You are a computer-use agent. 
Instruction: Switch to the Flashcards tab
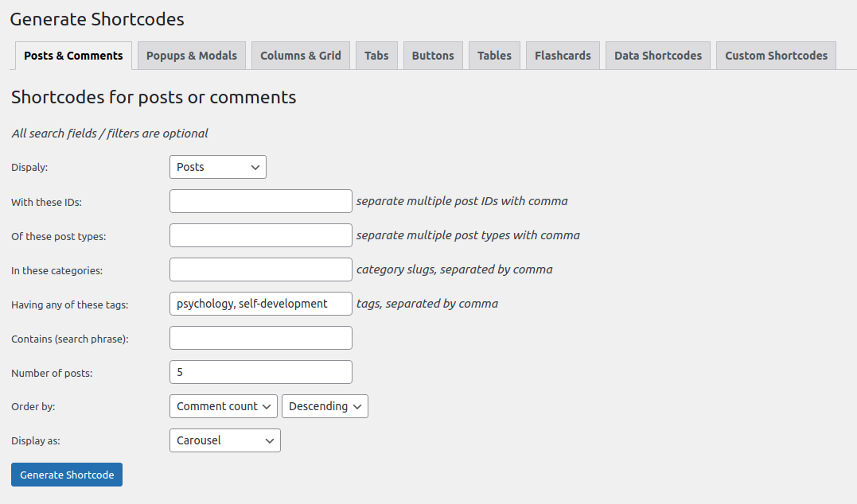tap(563, 56)
